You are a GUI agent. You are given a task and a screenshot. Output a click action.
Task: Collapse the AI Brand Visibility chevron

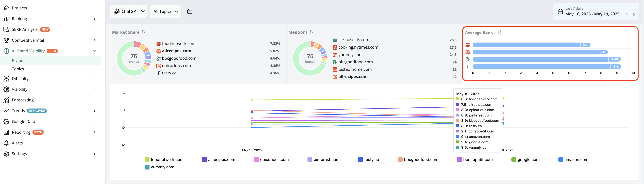pyautogui.click(x=95, y=51)
